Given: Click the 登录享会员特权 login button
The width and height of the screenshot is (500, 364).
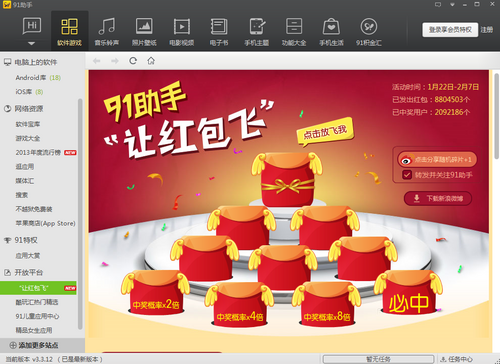Looking at the screenshot, I should click(x=450, y=30).
